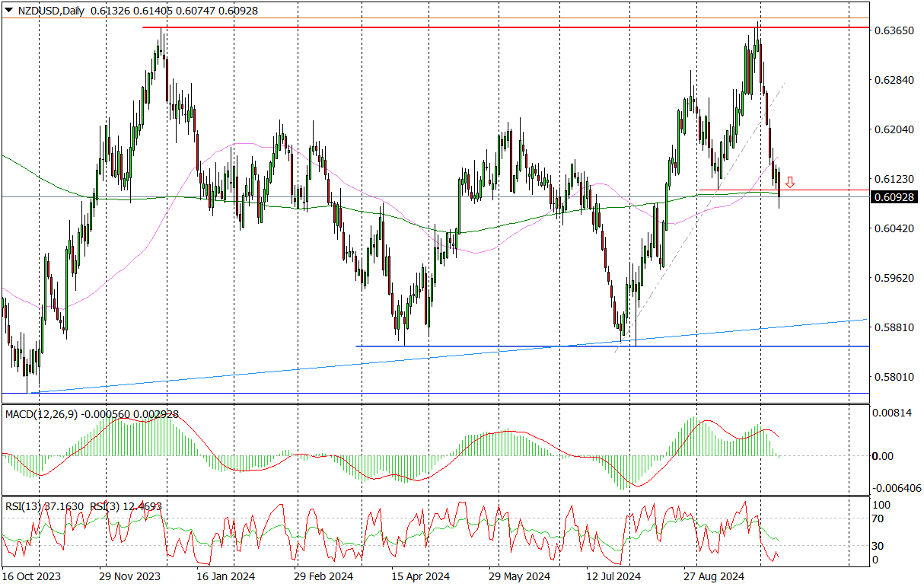Screen dimensions: 924x587
Task: Click MACD scale value -0.006406
Action: [897, 487]
